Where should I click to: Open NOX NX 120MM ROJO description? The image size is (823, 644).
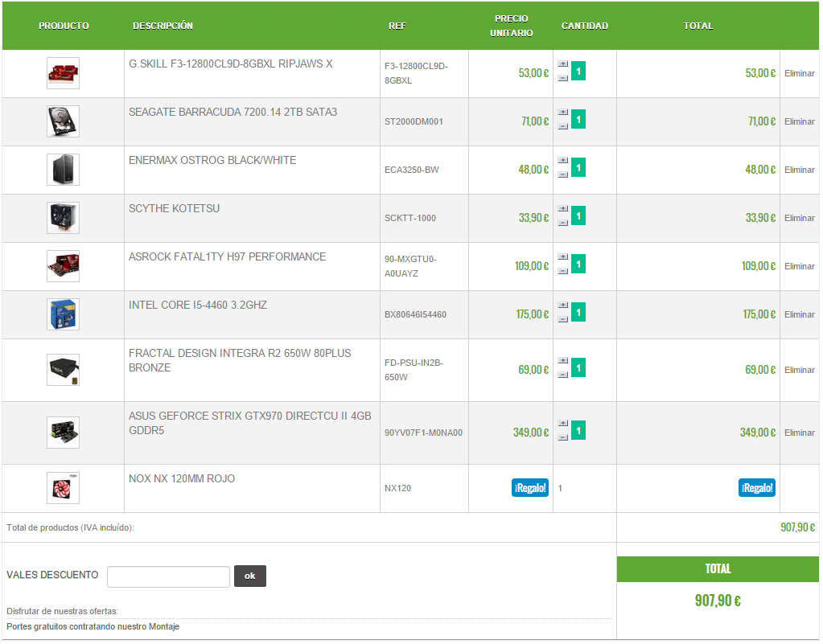point(182,479)
